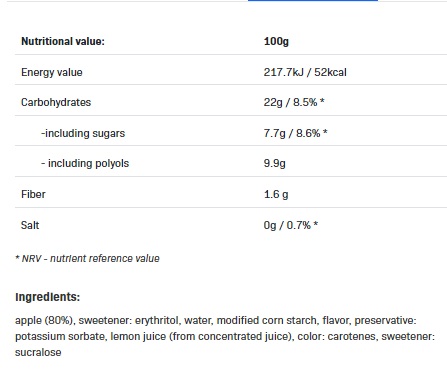The height and width of the screenshot is (375, 447).
Task: Click the Salt row label
Action: pyautogui.click(x=30, y=225)
